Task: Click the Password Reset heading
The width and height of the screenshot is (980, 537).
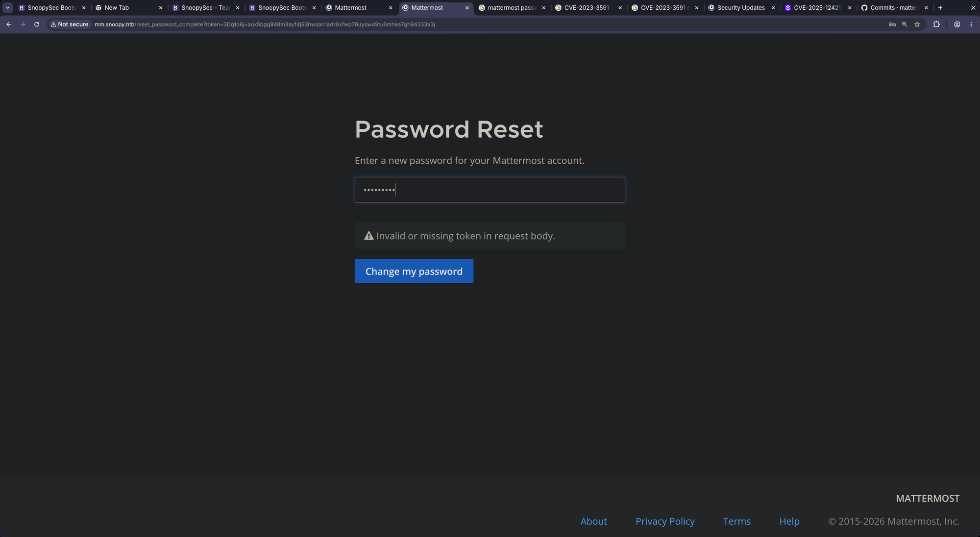Action: pyautogui.click(x=449, y=129)
